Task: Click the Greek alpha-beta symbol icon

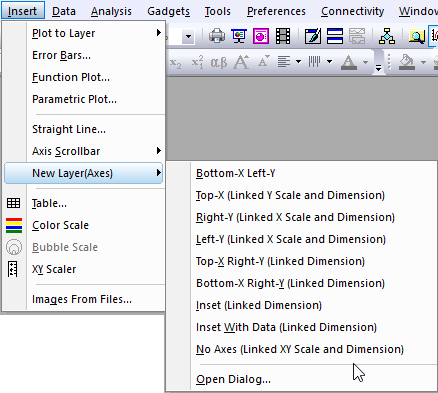Action: point(219,62)
